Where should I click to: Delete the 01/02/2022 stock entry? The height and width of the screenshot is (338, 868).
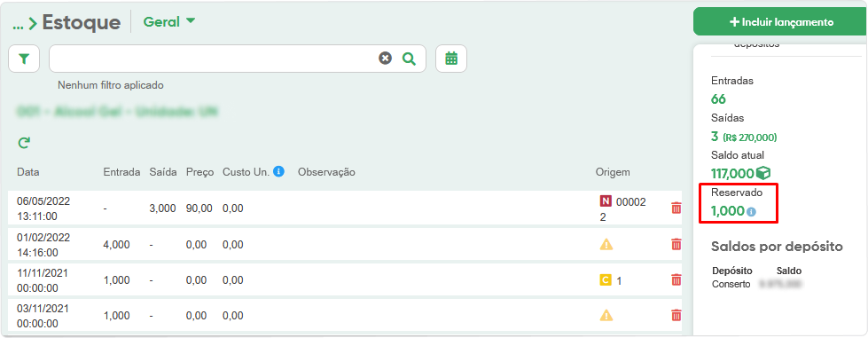(676, 244)
